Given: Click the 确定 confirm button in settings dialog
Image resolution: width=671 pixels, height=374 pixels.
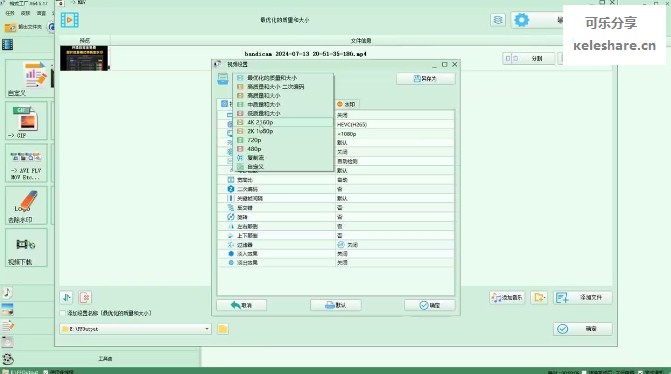Looking at the screenshot, I should (x=430, y=305).
